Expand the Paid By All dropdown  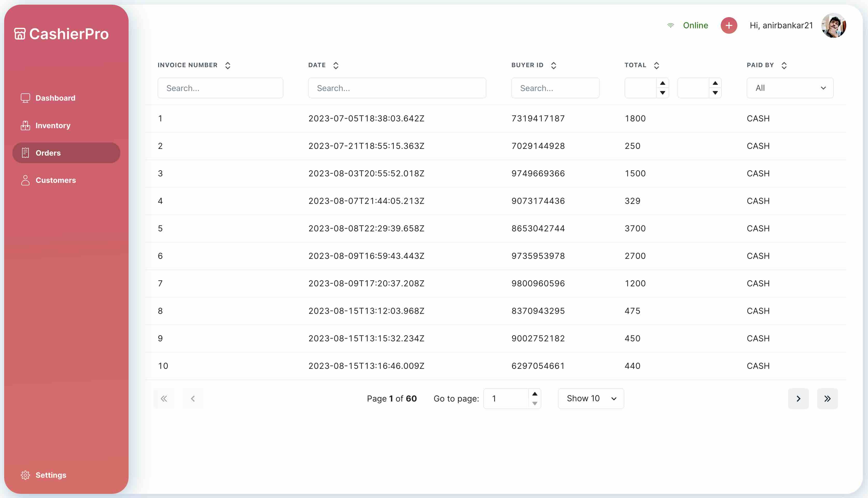click(790, 88)
